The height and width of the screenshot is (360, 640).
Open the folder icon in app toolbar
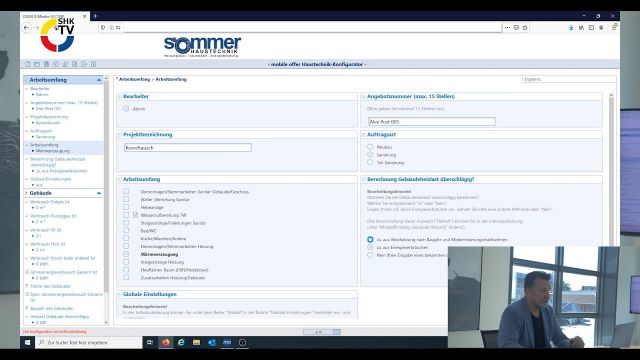[37, 64]
